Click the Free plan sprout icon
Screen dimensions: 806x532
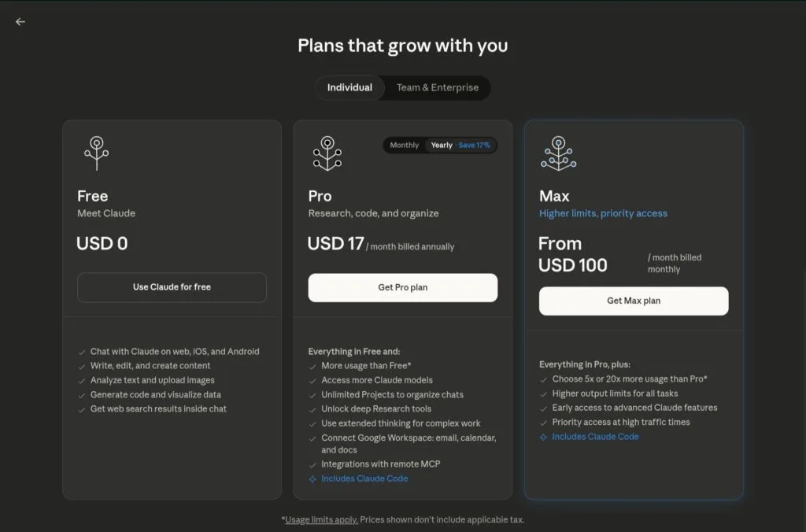coord(97,153)
